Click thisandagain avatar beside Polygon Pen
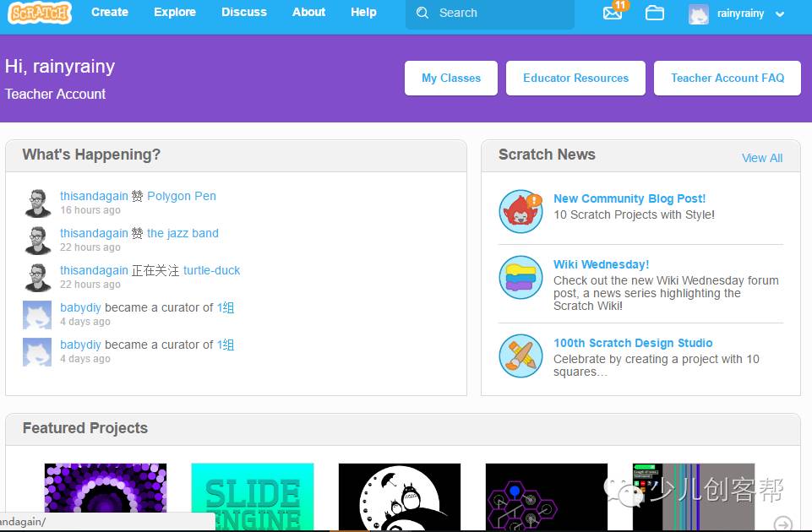 (37, 204)
